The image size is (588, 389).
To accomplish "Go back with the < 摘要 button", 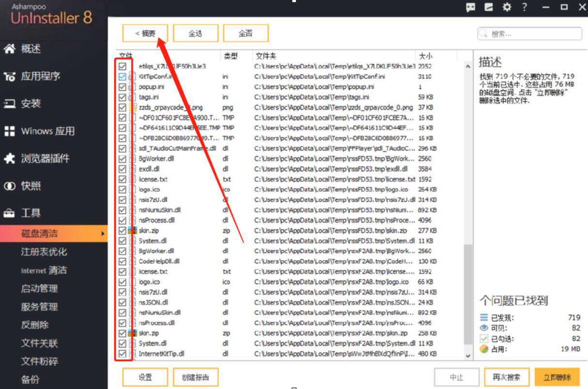I will point(145,33).
